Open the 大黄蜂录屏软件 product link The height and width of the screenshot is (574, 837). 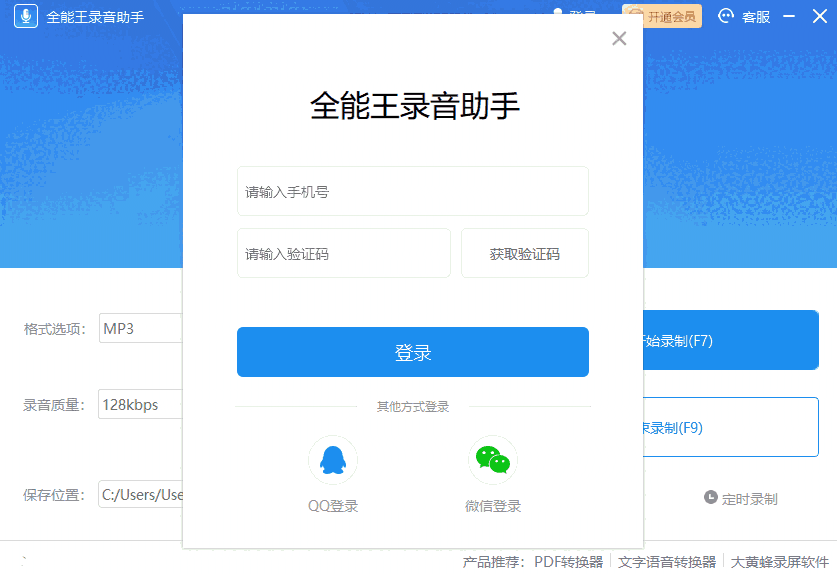(779, 562)
